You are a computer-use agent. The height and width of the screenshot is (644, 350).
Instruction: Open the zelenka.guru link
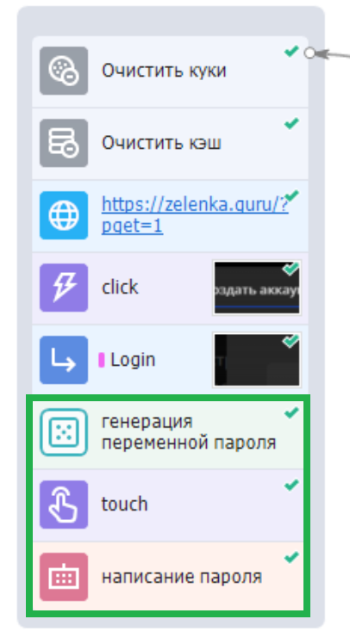click(x=195, y=215)
